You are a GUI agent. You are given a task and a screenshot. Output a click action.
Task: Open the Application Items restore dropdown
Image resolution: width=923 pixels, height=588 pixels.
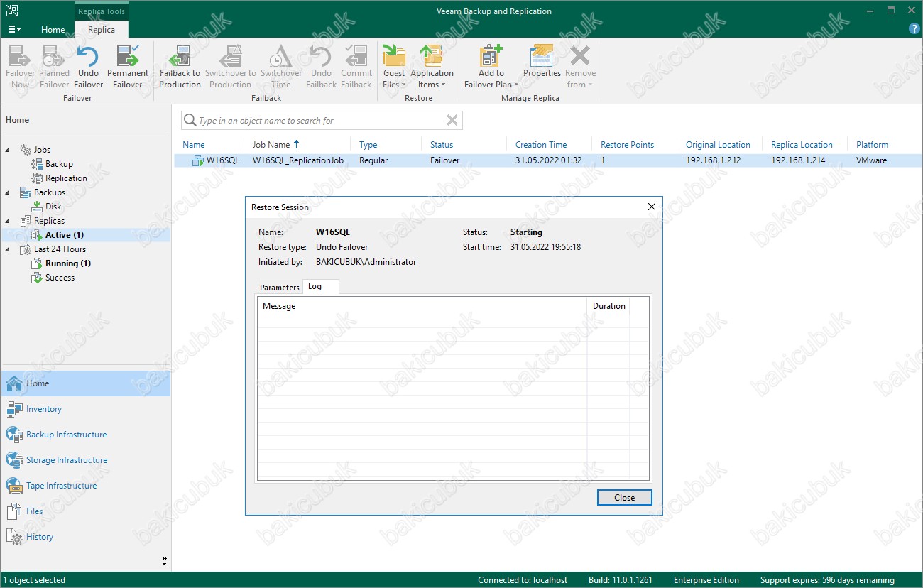pos(432,67)
